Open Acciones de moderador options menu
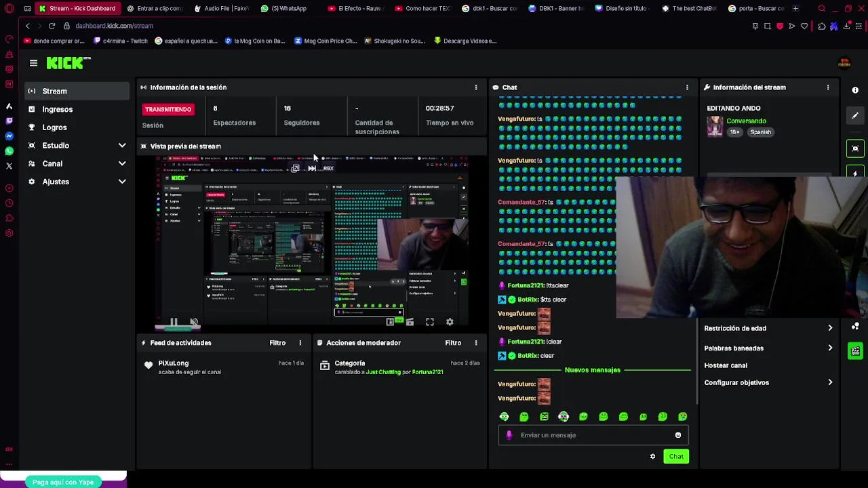The image size is (868, 488). pyautogui.click(x=476, y=343)
